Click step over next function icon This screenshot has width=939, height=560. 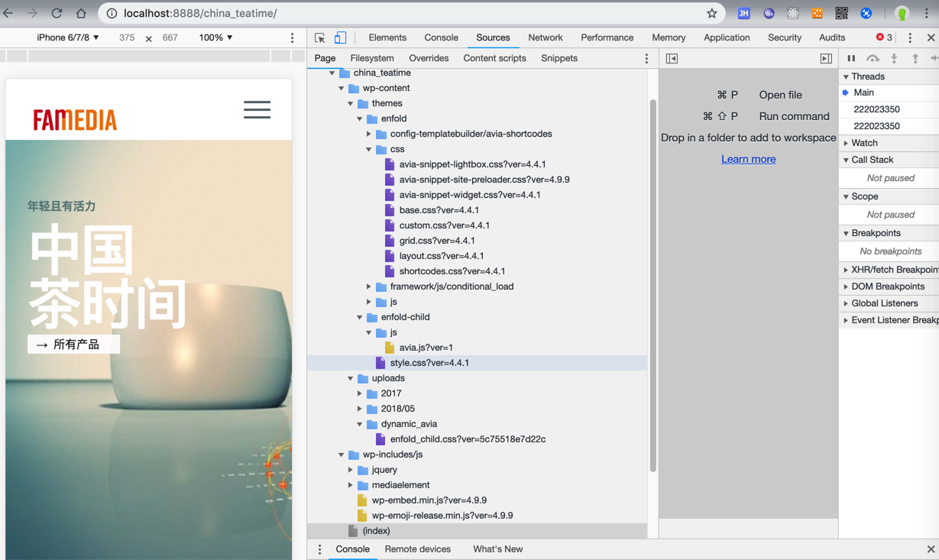pyautogui.click(x=873, y=58)
